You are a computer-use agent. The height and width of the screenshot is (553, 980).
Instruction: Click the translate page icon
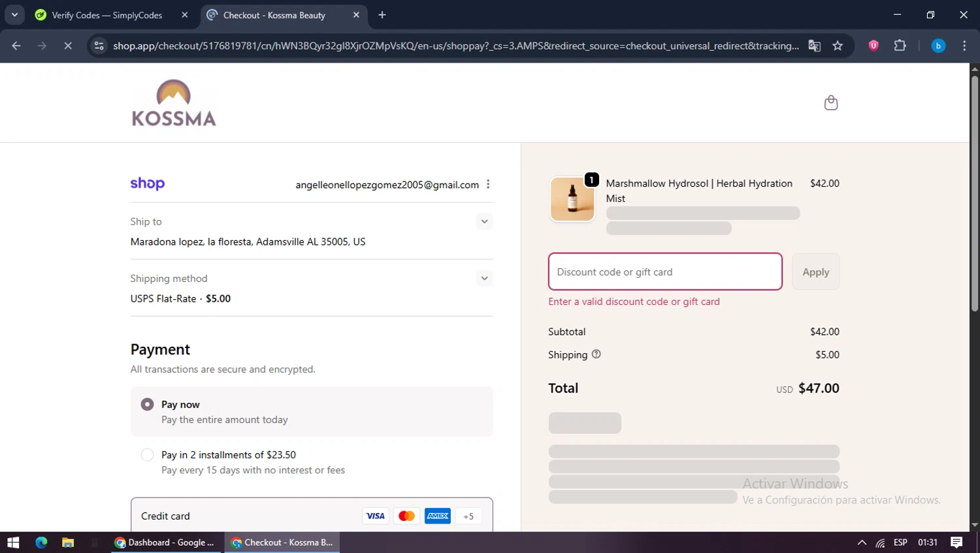click(814, 46)
